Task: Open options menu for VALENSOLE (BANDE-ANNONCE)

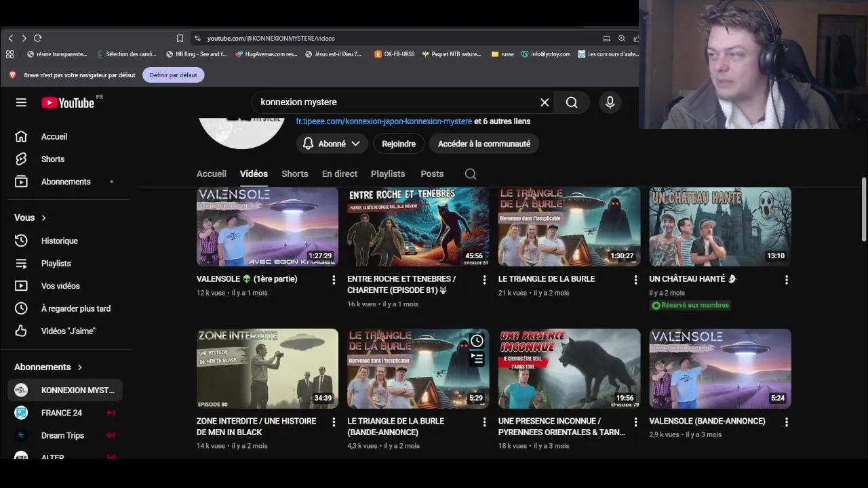Action: (x=786, y=422)
